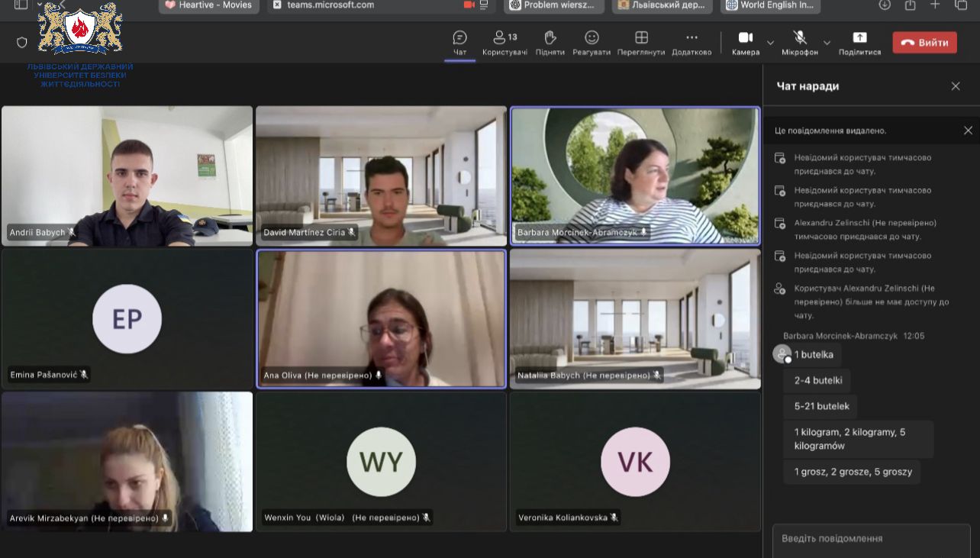
Task: Close the Чат наради chat panel
Action: [x=956, y=86]
